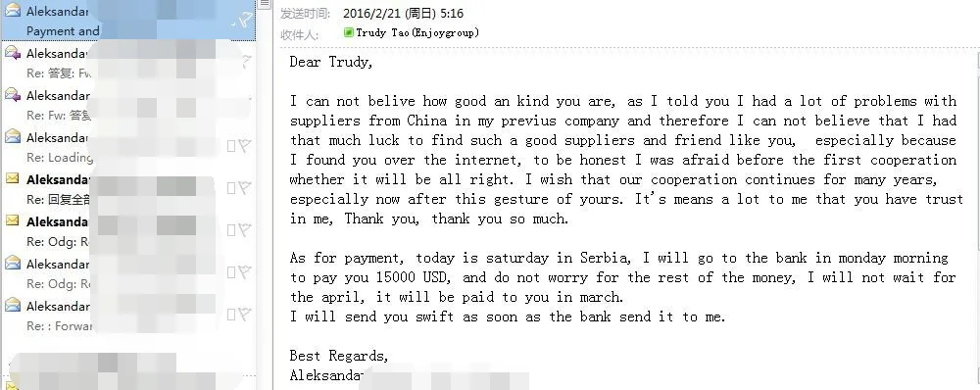The height and width of the screenshot is (390, 980).
Task: Toggle the category box on 'Re: Loading' message
Action: coord(231,146)
